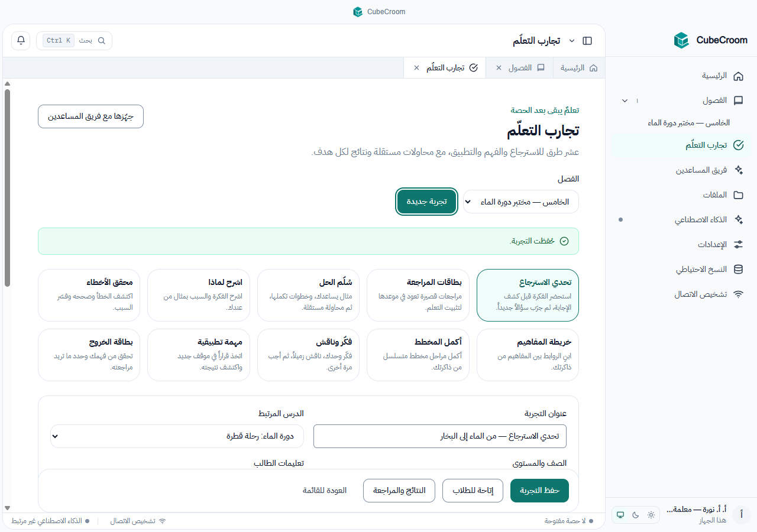Focus the عنوان التجربة title field
The image size is (757, 532).
(440, 436)
